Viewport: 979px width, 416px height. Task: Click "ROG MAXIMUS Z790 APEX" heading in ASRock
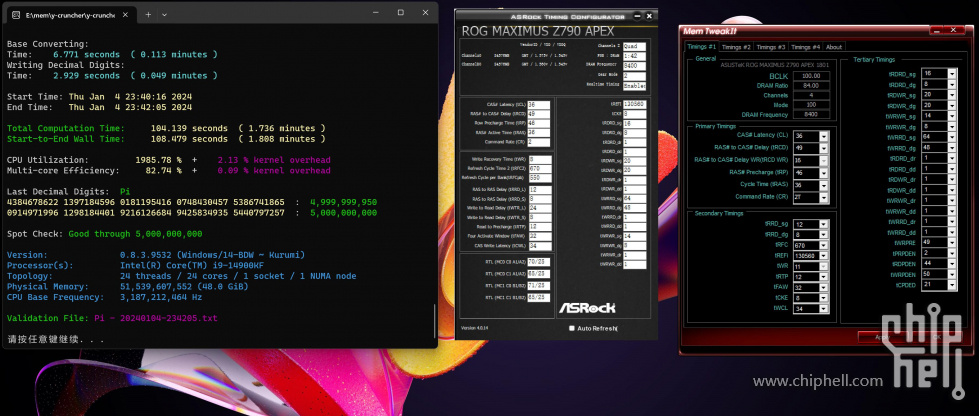(538, 31)
